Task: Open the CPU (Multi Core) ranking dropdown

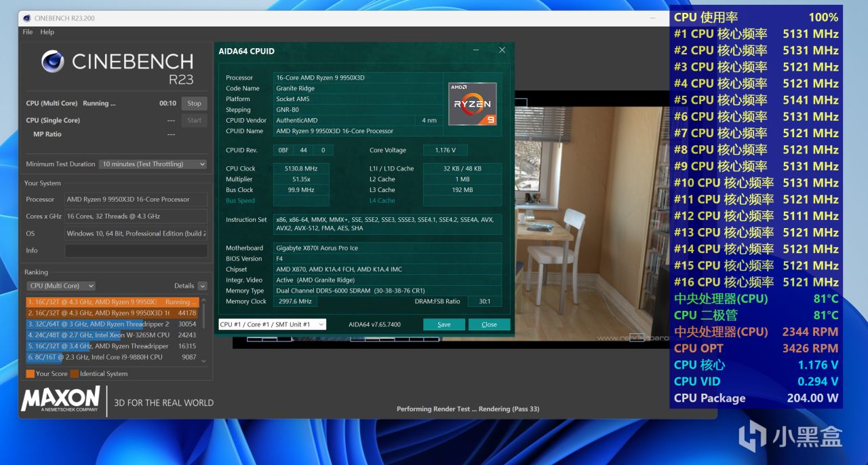Action: (61, 286)
